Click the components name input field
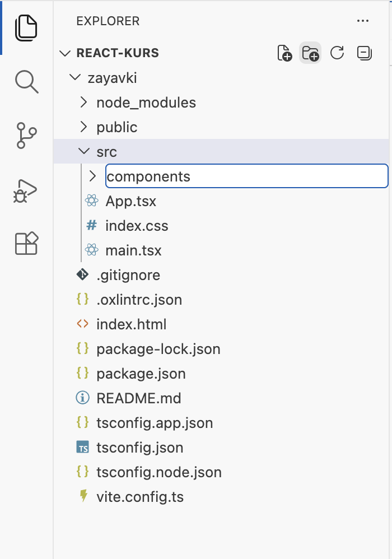 pos(246,176)
